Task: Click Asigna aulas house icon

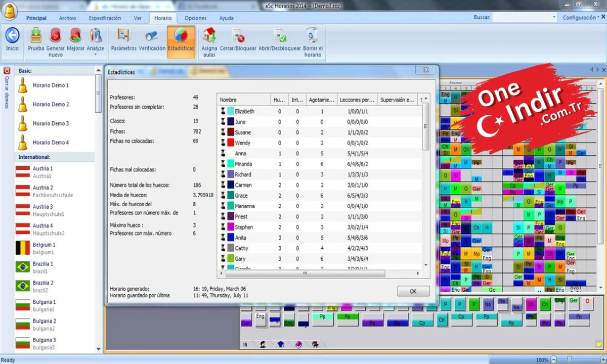Action: coord(209,35)
